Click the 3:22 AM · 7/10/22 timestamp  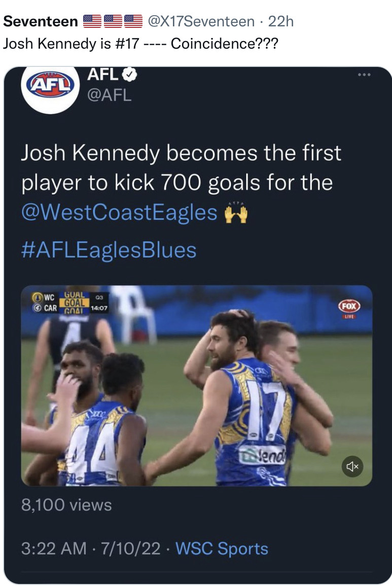91,548
